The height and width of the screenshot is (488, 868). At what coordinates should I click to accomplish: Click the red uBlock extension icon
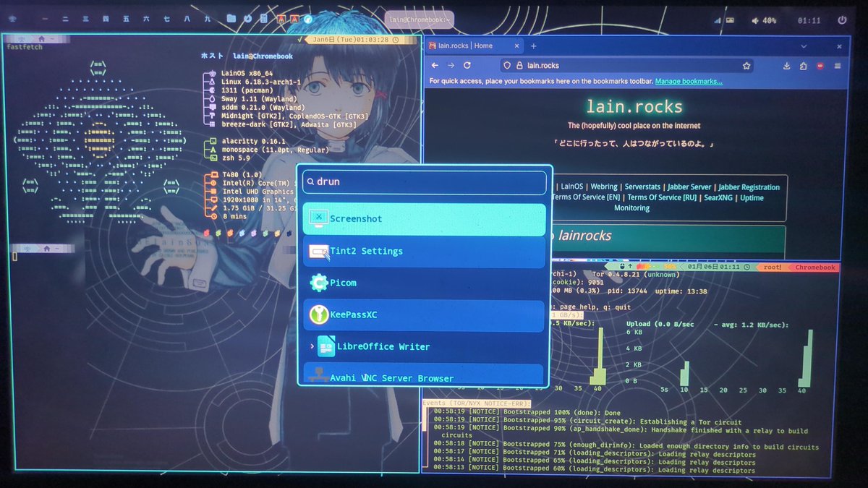[x=820, y=66]
